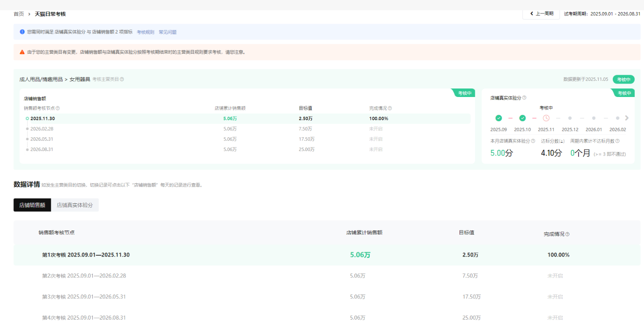Screen dimensions: 644x333
Task: Switch to the 店铺销售额 tab
Action: (32, 205)
